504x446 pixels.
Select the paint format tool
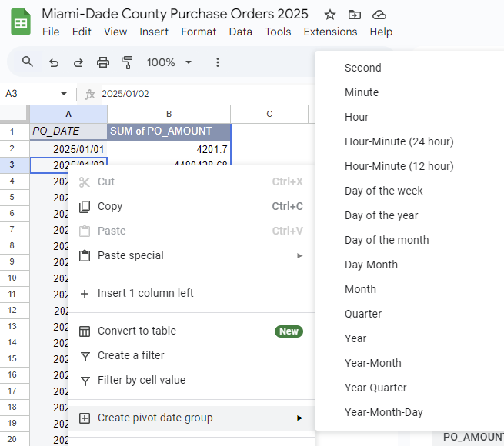(x=128, y=62)
